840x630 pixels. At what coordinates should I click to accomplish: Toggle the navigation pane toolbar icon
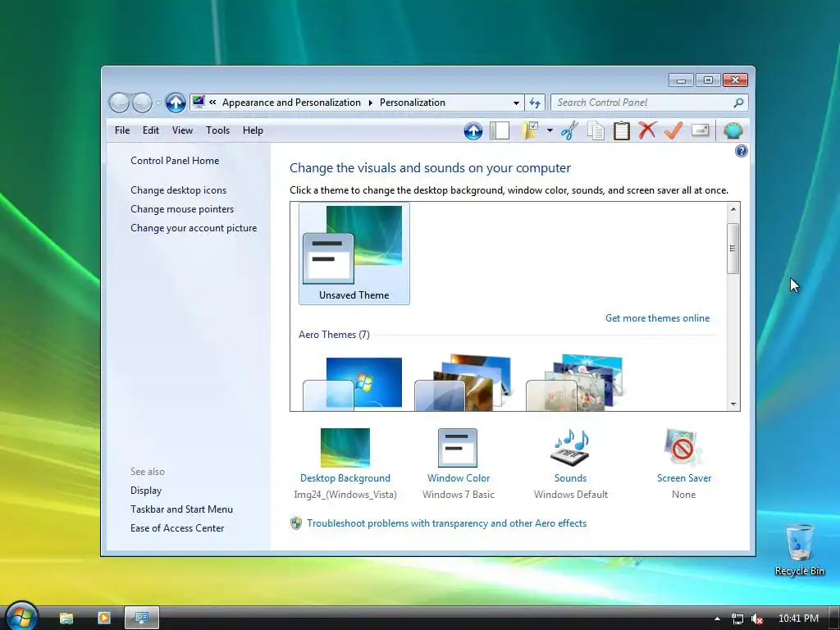point(500,130)
